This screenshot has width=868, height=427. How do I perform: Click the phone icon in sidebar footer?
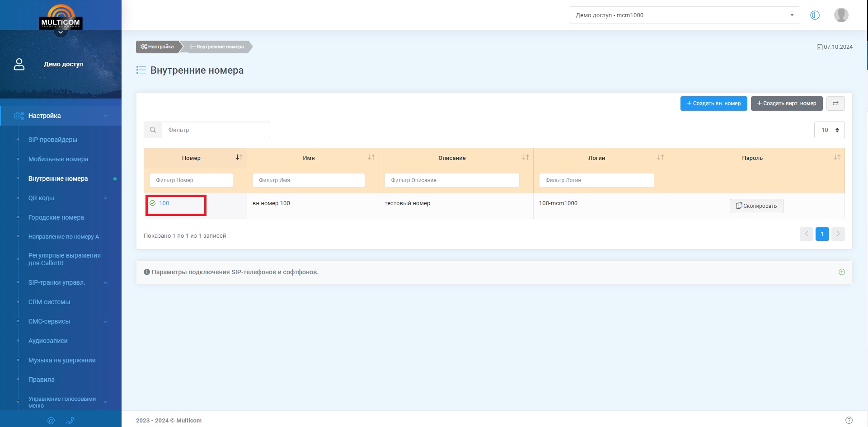tap(70, 420)
